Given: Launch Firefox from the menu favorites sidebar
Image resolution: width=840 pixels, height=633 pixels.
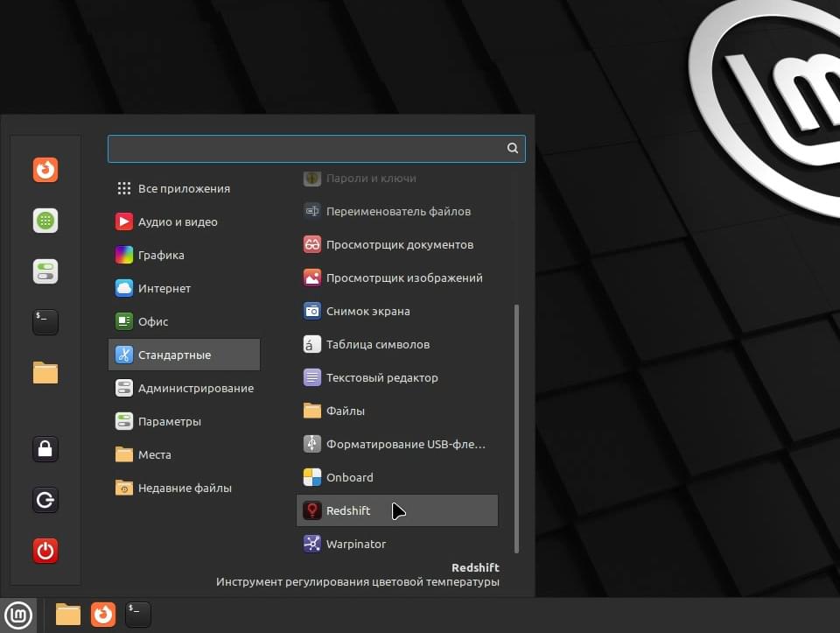Looking at the screenshot, I should (x=45, y=170).
